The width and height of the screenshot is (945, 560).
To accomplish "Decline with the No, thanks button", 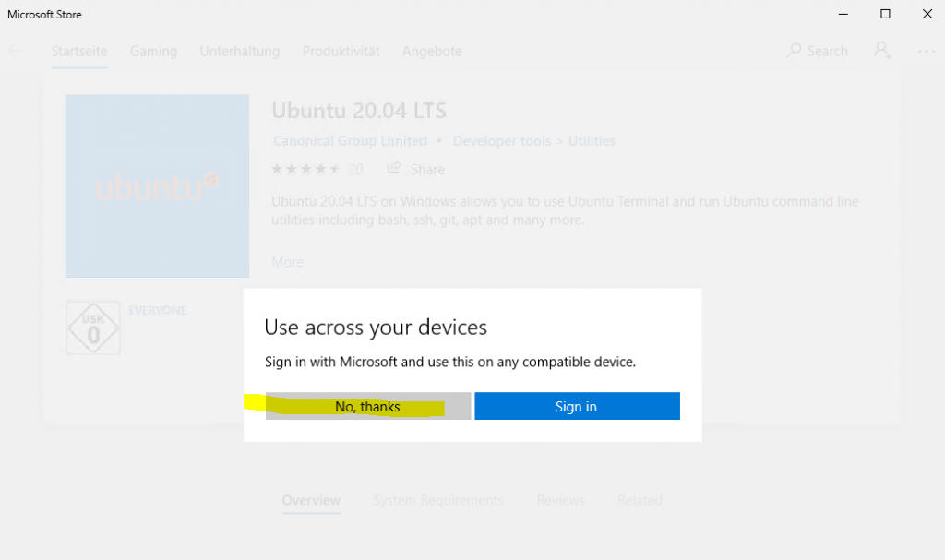I will (368, 406).
